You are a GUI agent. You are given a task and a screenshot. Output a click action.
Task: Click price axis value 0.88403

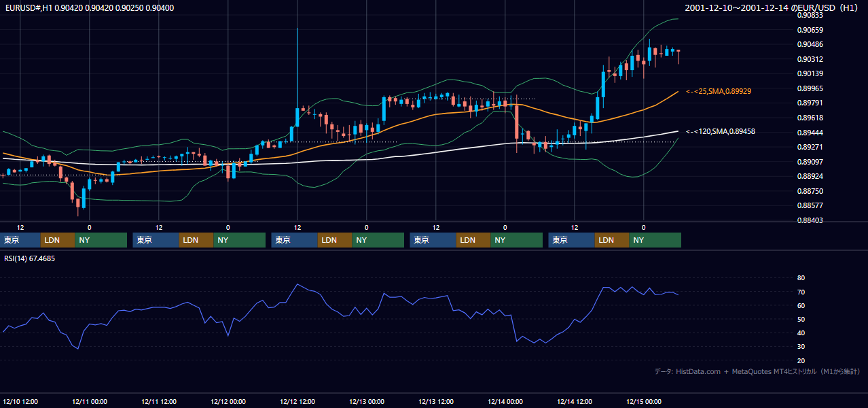pos(810,220)
